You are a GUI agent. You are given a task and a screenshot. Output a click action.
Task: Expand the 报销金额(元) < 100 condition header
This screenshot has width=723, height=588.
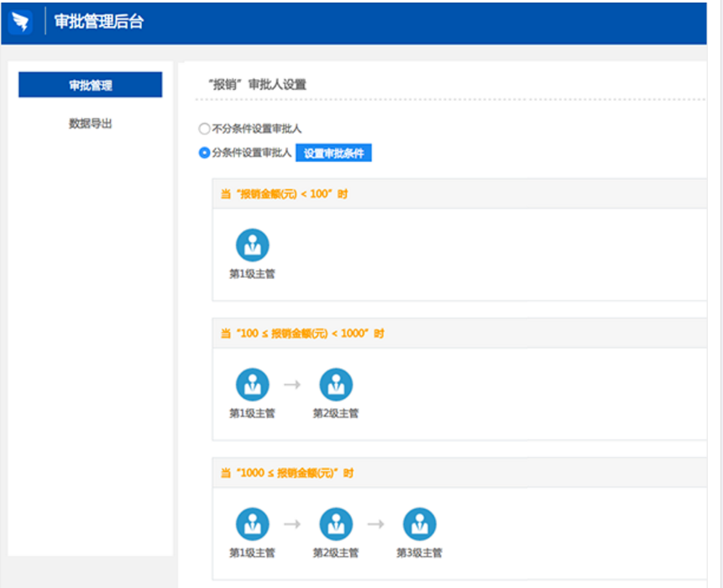(x=286, y=193)
